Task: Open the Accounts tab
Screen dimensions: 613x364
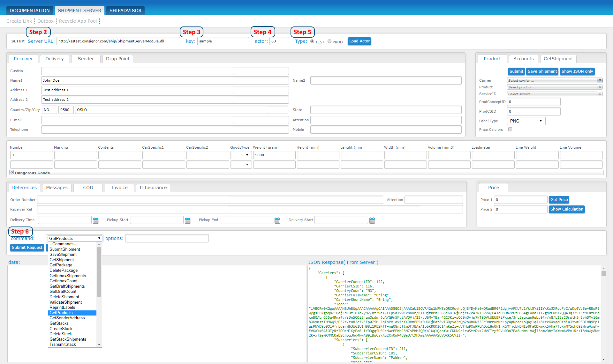Action: (524, 59)
